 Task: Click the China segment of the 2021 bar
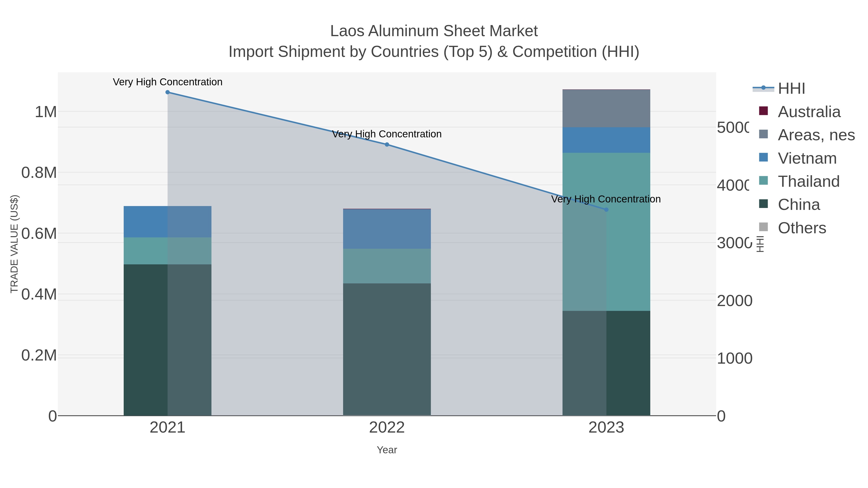click(168, 340)
